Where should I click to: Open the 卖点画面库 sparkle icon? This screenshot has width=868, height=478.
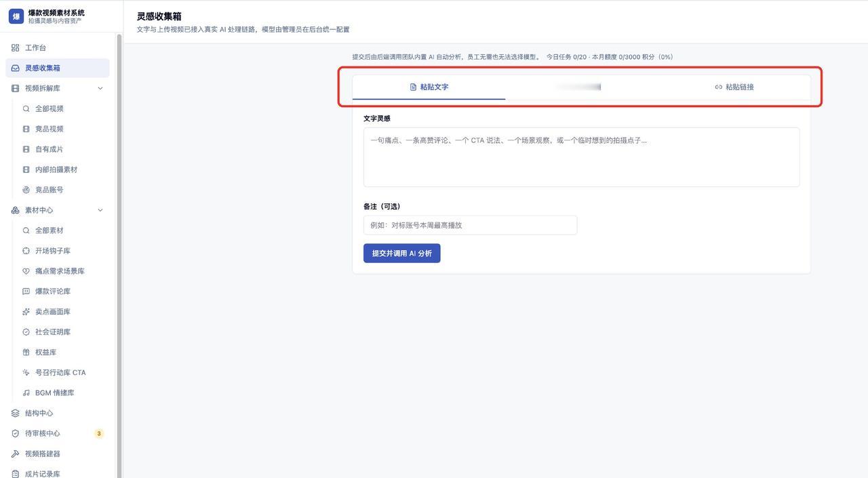(26, 312)
